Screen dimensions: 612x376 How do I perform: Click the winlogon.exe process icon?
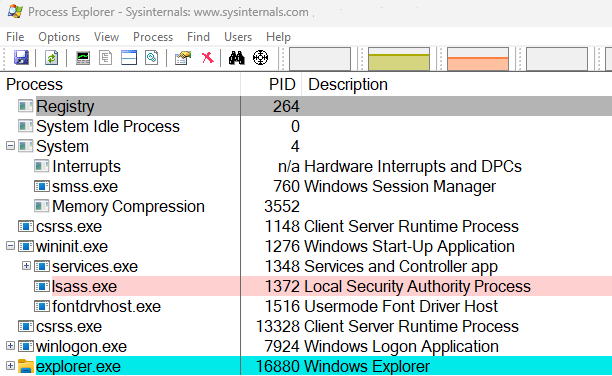click(26, 346)
